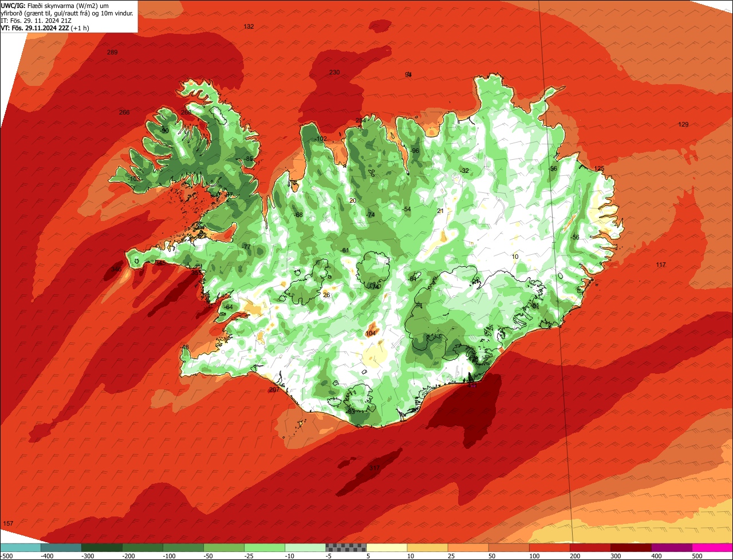Click the red-orange 100 to 200 legend swatch

point(549,547)
